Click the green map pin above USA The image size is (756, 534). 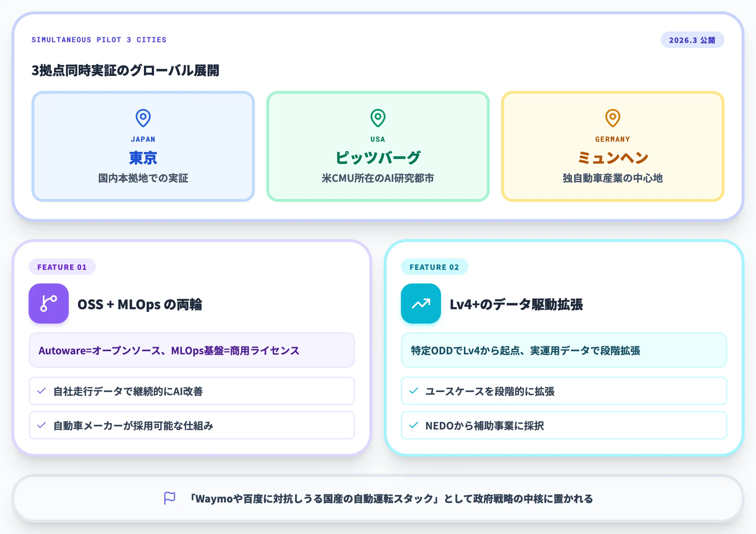tap(378, 118)
